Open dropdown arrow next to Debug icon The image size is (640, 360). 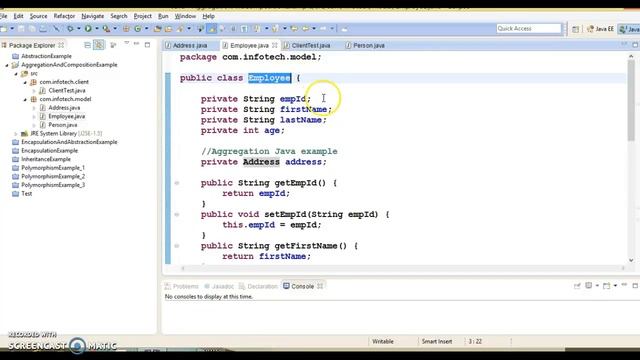[x=79, y=29]
